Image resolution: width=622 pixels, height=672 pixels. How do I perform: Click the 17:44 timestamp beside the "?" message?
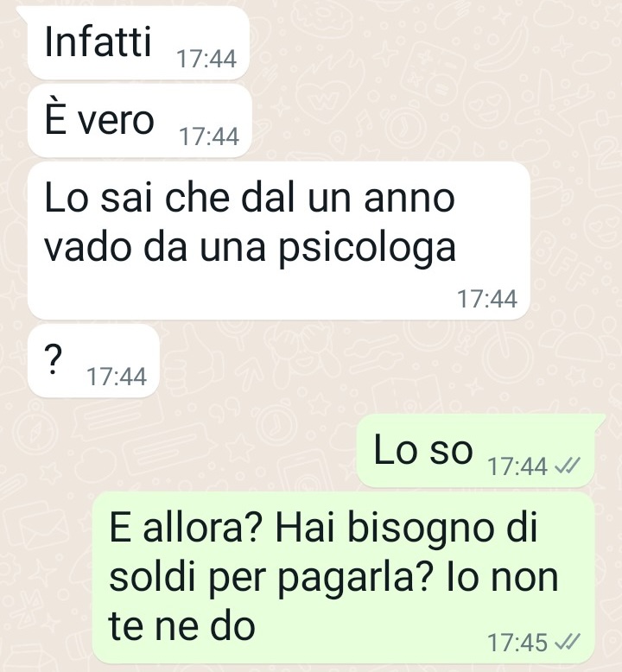pos(117,377)
